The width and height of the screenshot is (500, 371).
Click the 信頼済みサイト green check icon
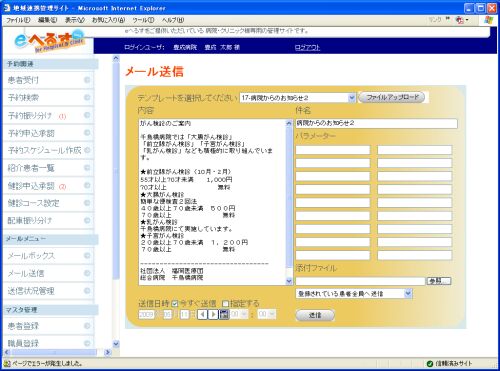click(x=430, y=363)
